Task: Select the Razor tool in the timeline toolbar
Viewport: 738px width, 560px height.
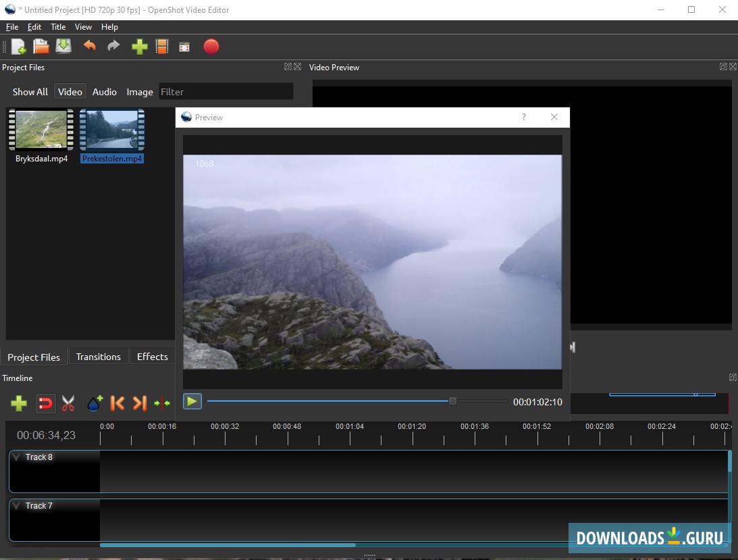Action: point(68,403)
